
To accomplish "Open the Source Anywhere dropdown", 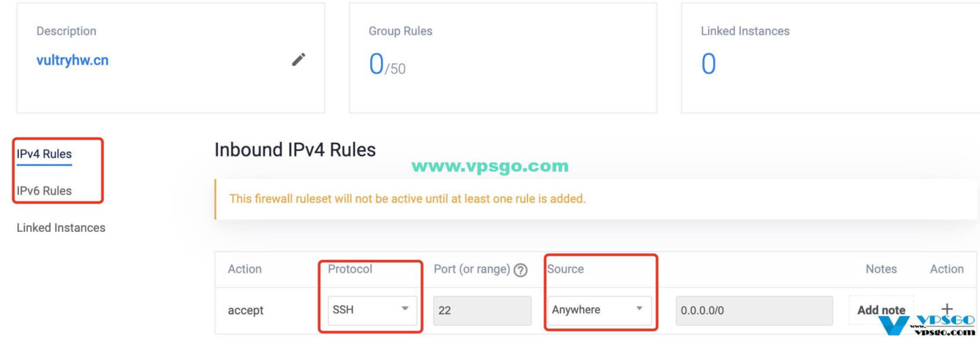I will [599, 310].
